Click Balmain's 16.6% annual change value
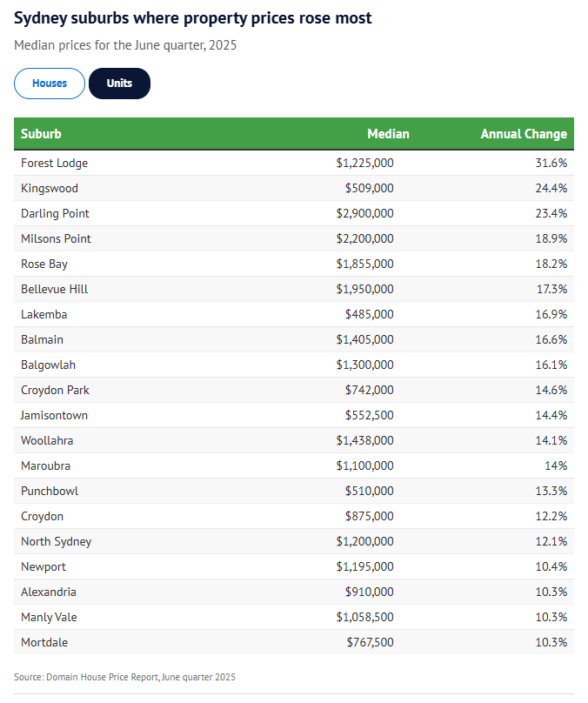The width and height of the screenshot is (588, 703). click(x=551, y=339)
